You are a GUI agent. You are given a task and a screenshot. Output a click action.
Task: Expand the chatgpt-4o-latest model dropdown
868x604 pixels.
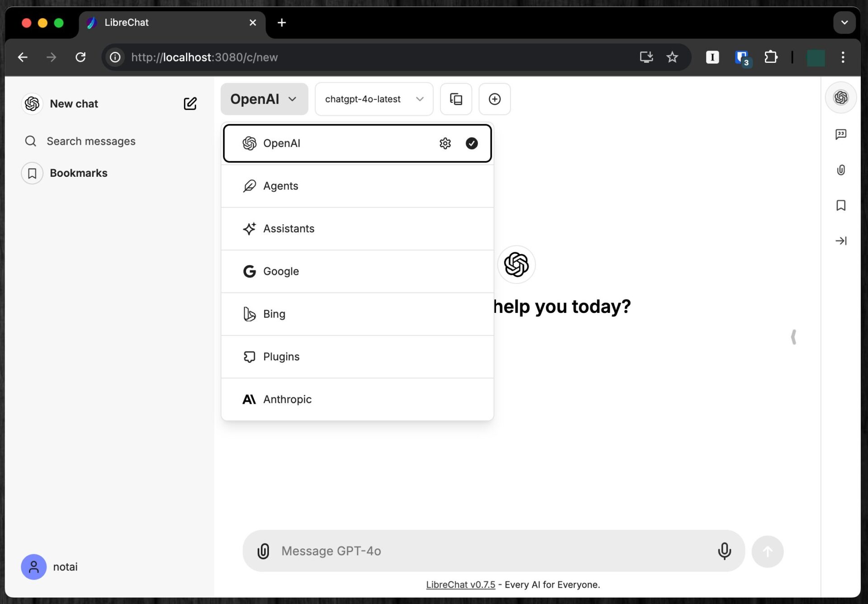pos(373,99)
